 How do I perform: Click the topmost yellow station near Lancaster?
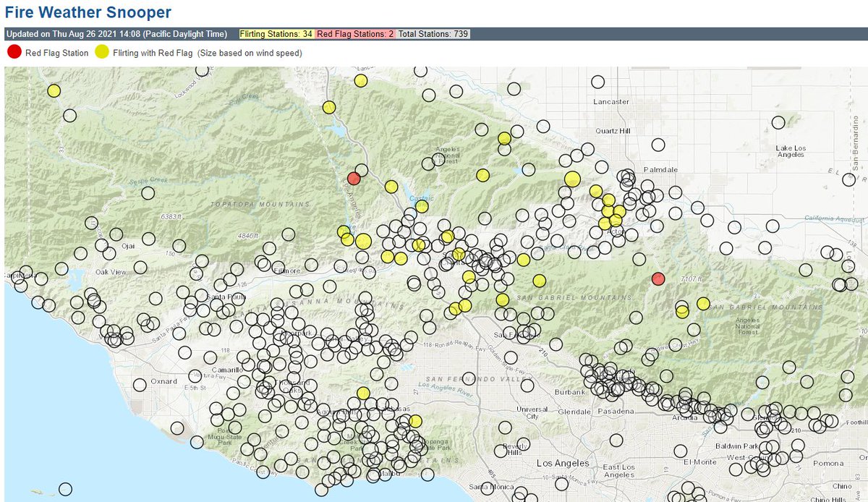coord(360,81)
